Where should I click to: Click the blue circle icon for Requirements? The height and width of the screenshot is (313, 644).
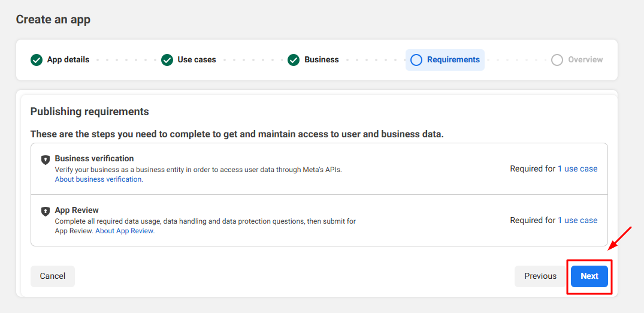point(416,60)
